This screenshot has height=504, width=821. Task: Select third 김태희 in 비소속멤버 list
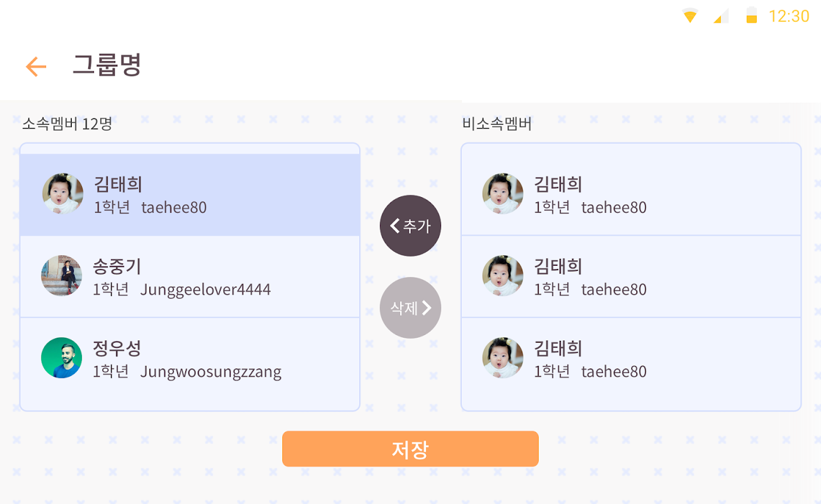point(631,359)
